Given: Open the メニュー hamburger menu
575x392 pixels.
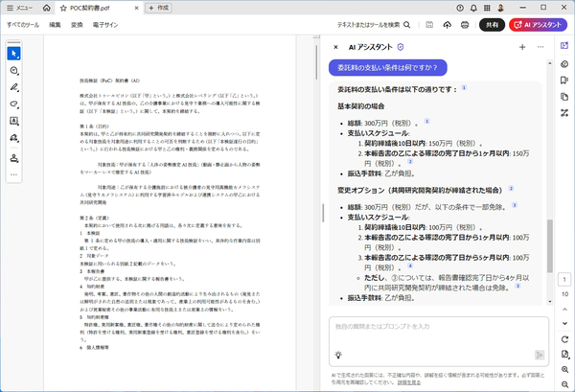Looking at the screenshot, I should coord(21,7).
